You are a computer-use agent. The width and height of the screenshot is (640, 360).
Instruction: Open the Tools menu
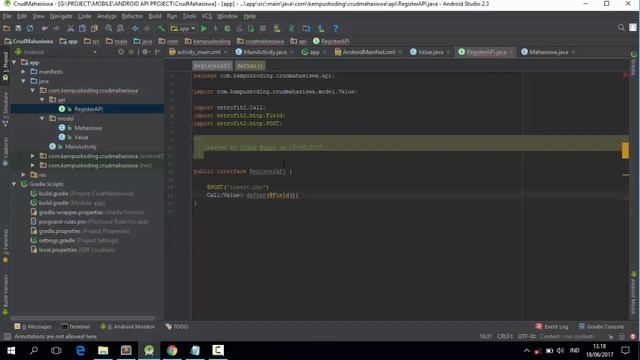189,16
